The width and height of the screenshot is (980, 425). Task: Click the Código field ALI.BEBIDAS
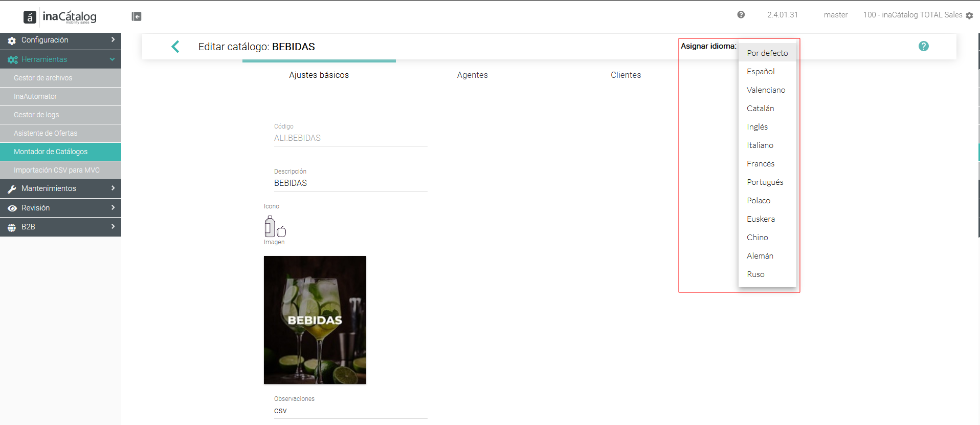(x=351, y=138)
